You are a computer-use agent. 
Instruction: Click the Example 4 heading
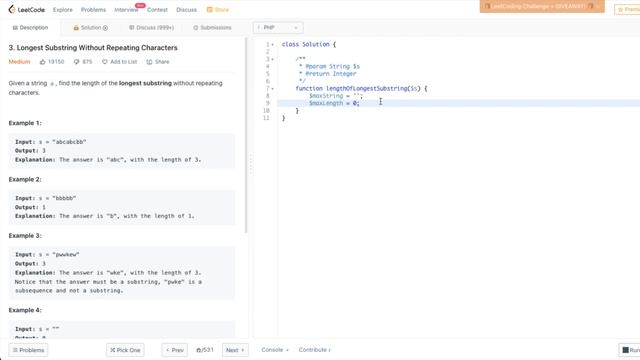coord(25,310)
